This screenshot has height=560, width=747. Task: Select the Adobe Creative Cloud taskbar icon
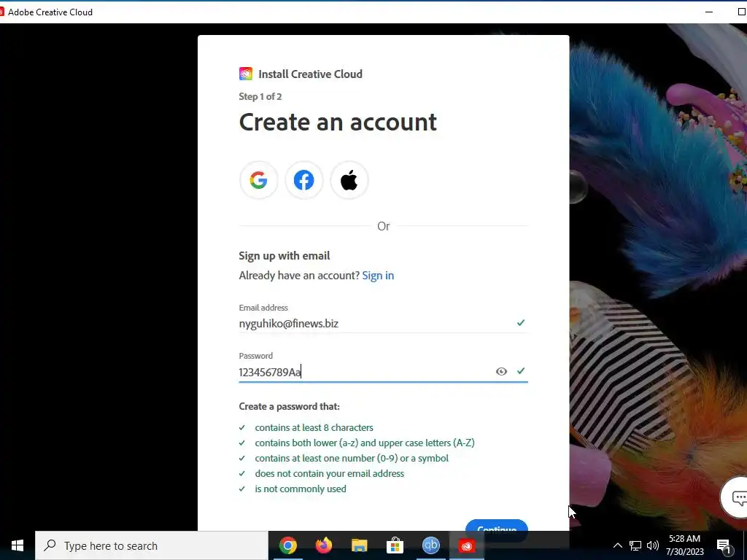466,545
